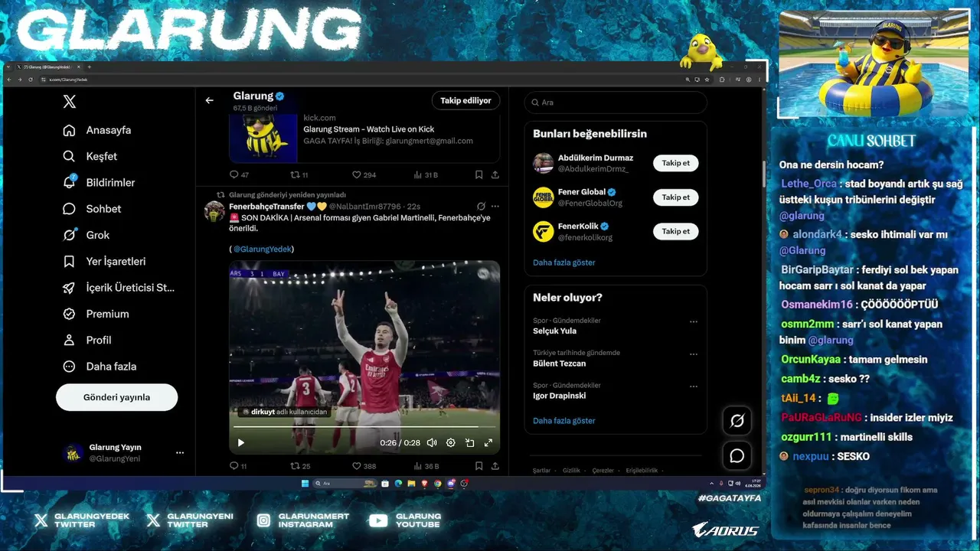Repost the Martinelli post with 25 reposts

(x=299, y=465)
